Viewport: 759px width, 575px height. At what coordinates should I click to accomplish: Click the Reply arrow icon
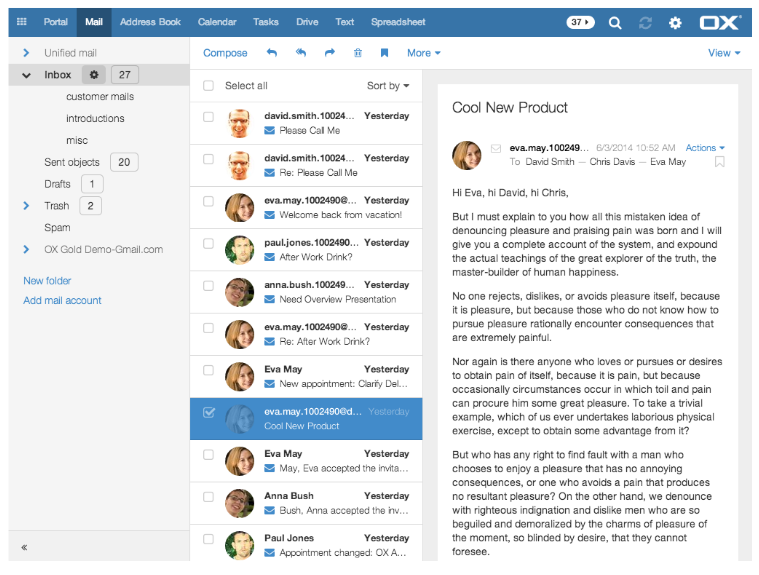272,53
